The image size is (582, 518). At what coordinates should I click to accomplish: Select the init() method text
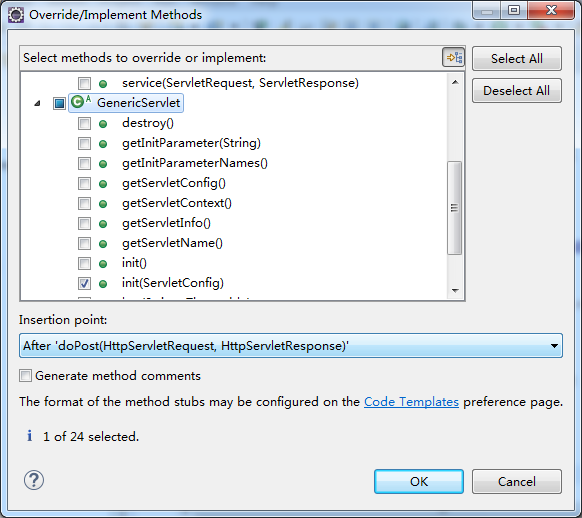[134, 263]
